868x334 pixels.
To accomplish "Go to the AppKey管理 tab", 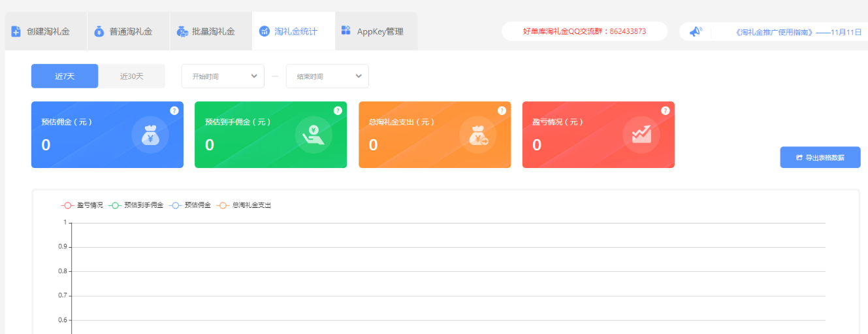I will (376, 31).
